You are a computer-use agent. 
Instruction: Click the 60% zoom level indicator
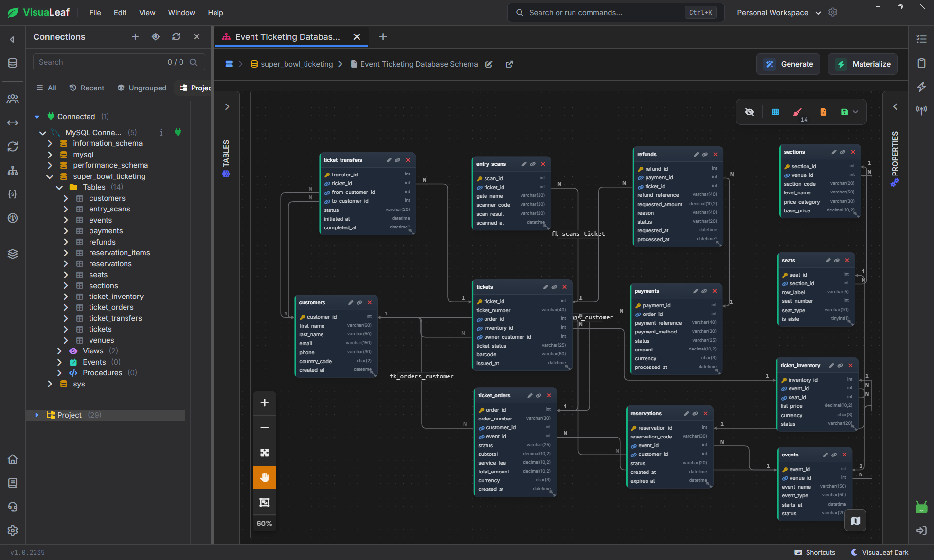[x=265, y=524]
